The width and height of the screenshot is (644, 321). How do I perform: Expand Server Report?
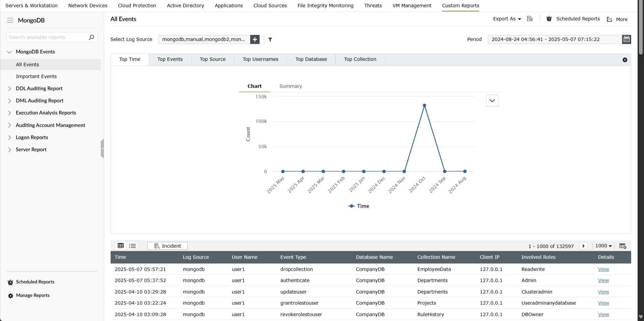point(9,150)
